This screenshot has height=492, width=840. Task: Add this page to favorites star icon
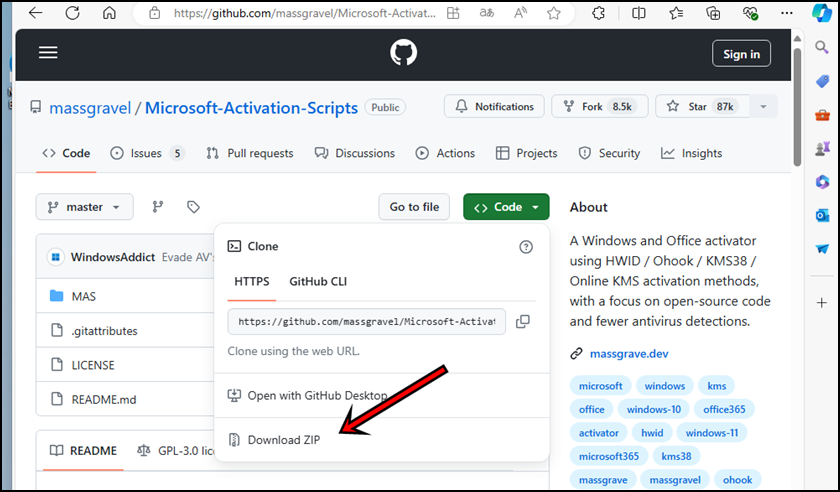(x=554, y=13)
